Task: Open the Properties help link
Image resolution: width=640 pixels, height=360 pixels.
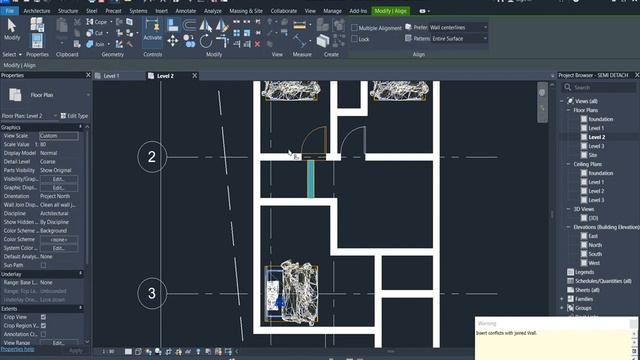Action: point(18,349)
